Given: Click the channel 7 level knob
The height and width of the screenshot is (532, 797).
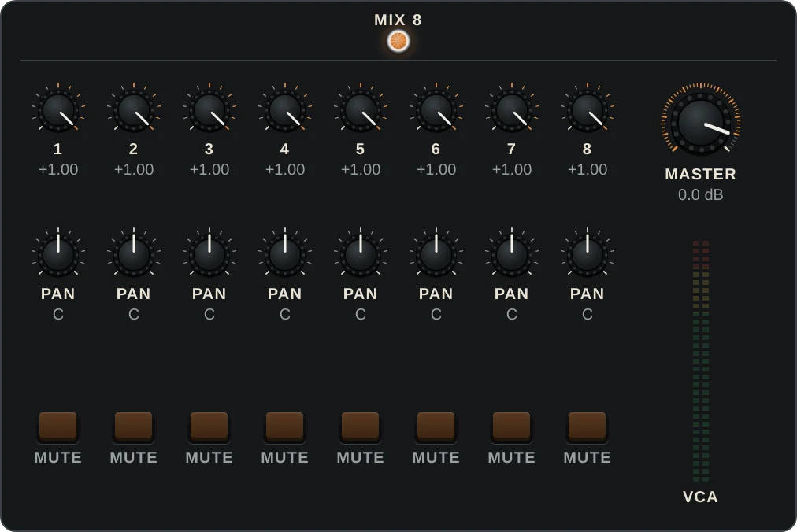Looking at the screenshot, I should [511, 110].
